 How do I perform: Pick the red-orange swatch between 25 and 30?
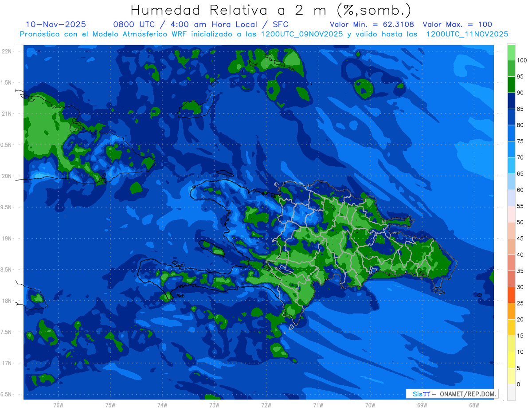point(511,295)
